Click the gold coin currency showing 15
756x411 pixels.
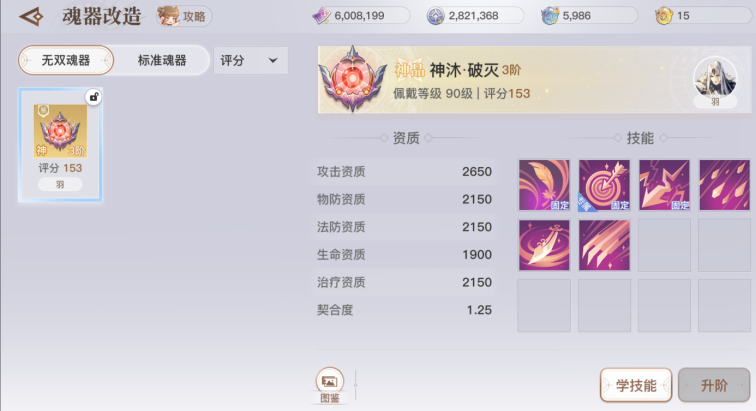point(702,16)
